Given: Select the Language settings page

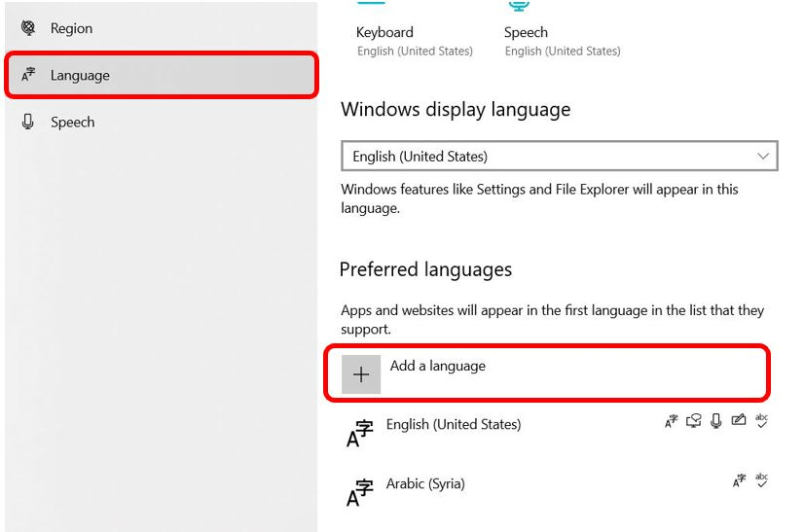Looking at the screenshot, I should coord(161,75).
